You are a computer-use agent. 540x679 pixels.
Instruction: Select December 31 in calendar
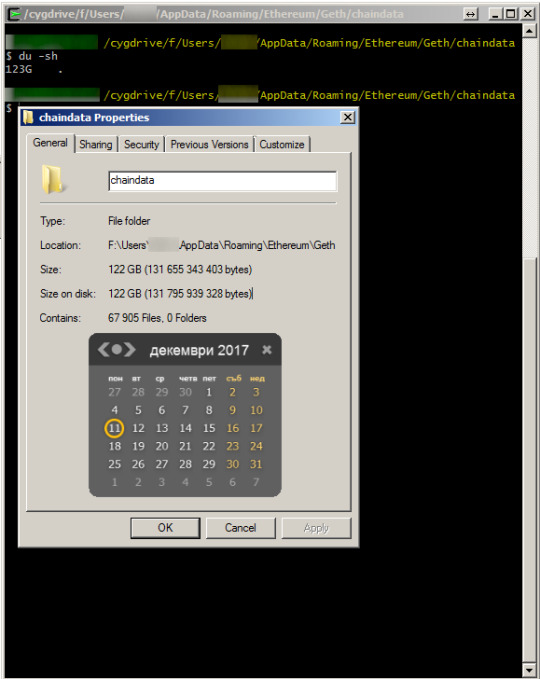click(x=256, y=464)
